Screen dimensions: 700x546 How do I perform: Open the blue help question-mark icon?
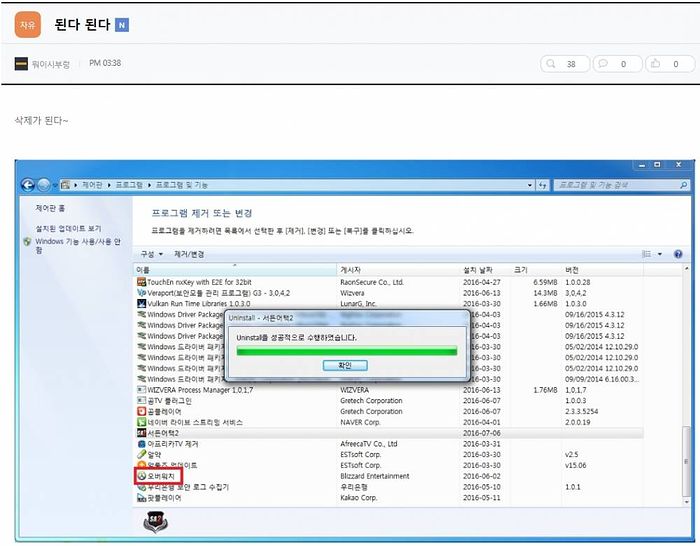click(x=677, y=254)
